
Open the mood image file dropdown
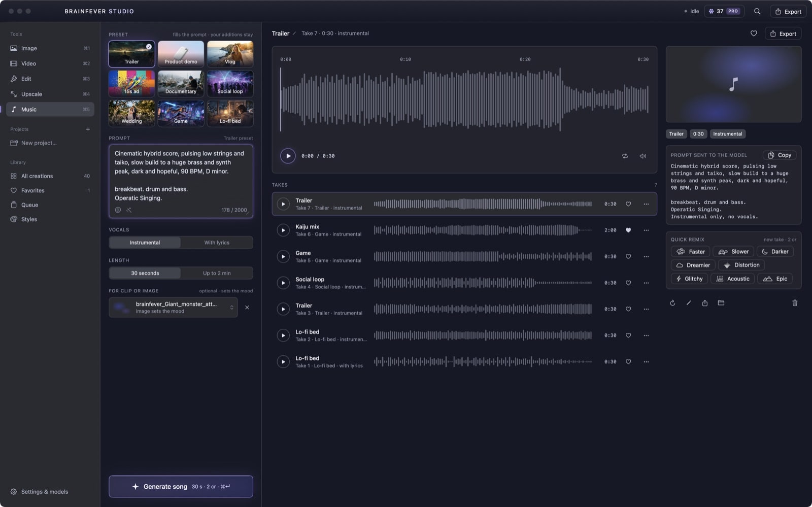tap(173, 308)
